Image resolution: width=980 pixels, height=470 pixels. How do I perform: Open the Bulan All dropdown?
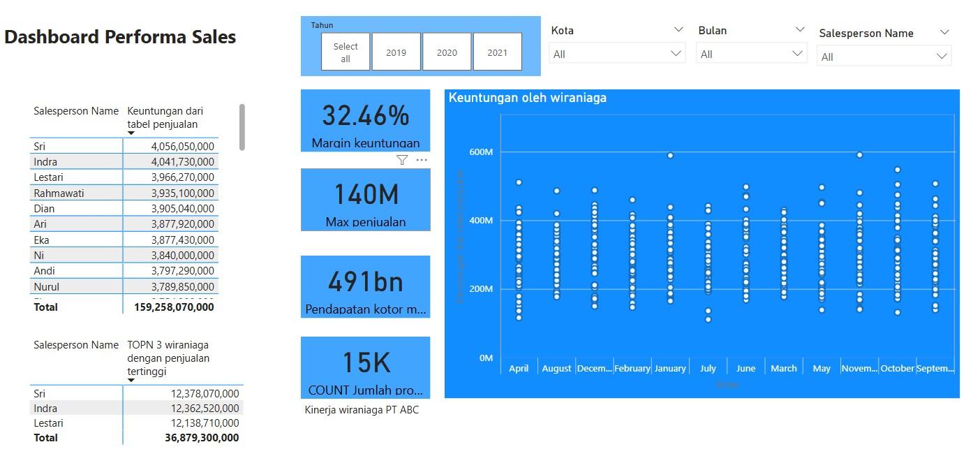[751, 54]
